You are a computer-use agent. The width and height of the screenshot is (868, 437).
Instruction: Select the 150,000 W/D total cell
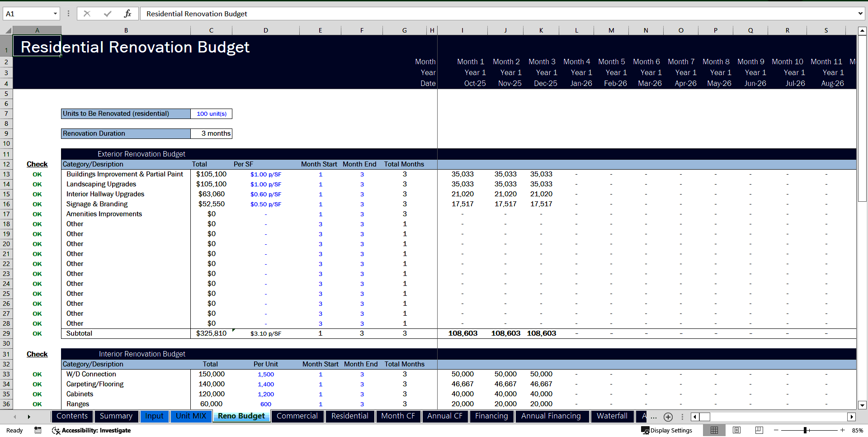tap(211, 374)
